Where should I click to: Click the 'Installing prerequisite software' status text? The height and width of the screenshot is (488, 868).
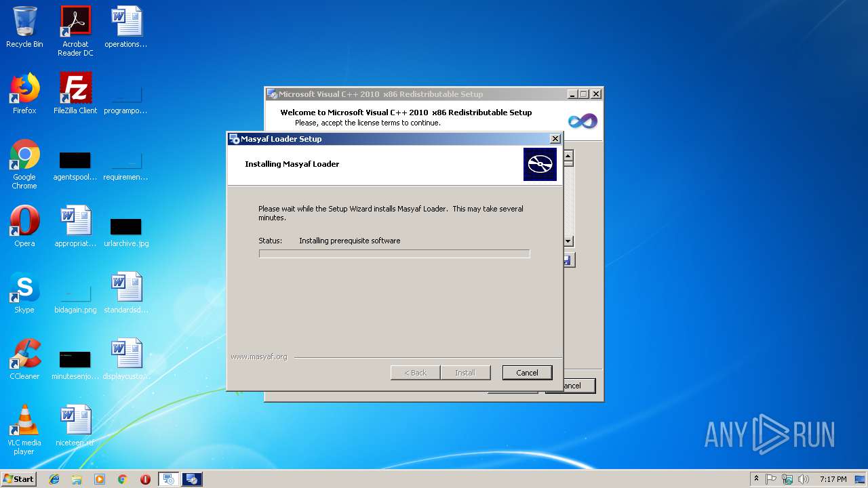coord(349,241)
